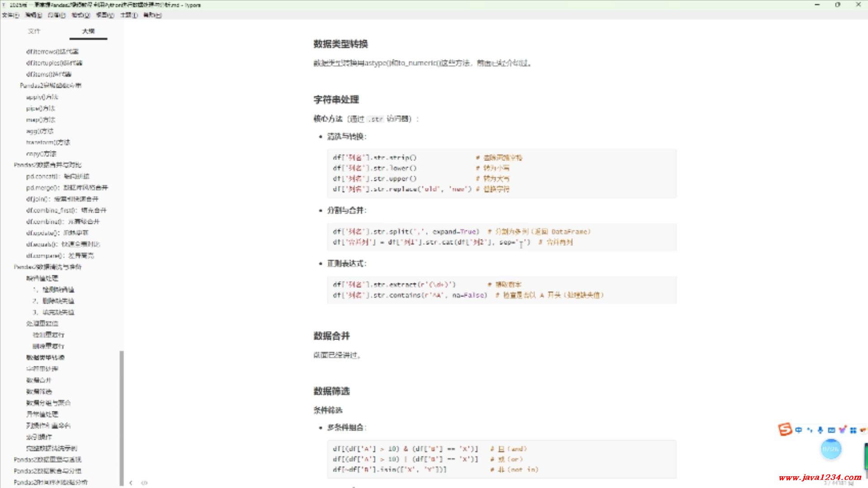Screen dimensions: 868x488
Task: Click the blue floating circle widget
Action: [x=830, y=449]
